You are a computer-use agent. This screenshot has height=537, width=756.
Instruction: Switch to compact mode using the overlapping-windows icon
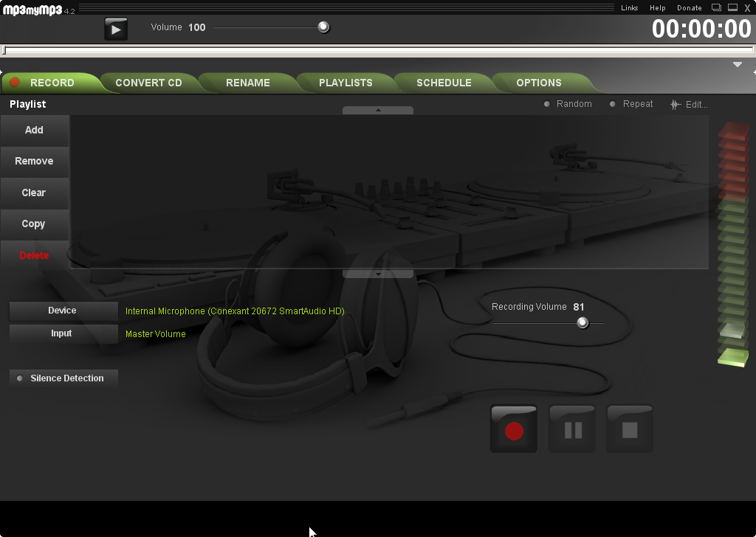[x=716, y=7]
